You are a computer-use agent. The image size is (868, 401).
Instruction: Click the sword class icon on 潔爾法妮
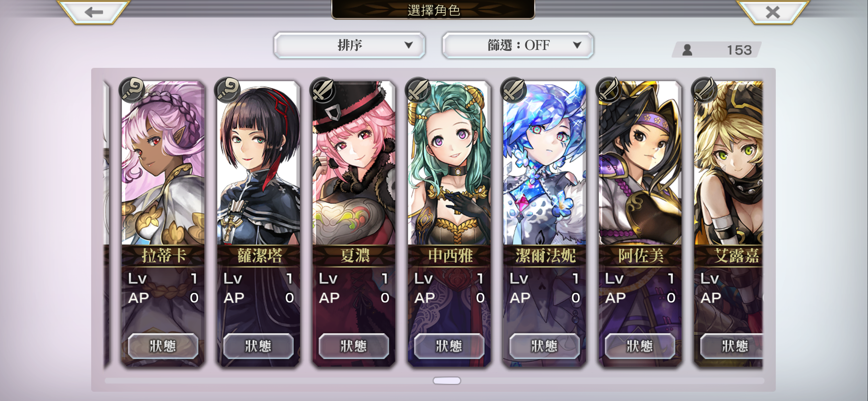(513, 90)
